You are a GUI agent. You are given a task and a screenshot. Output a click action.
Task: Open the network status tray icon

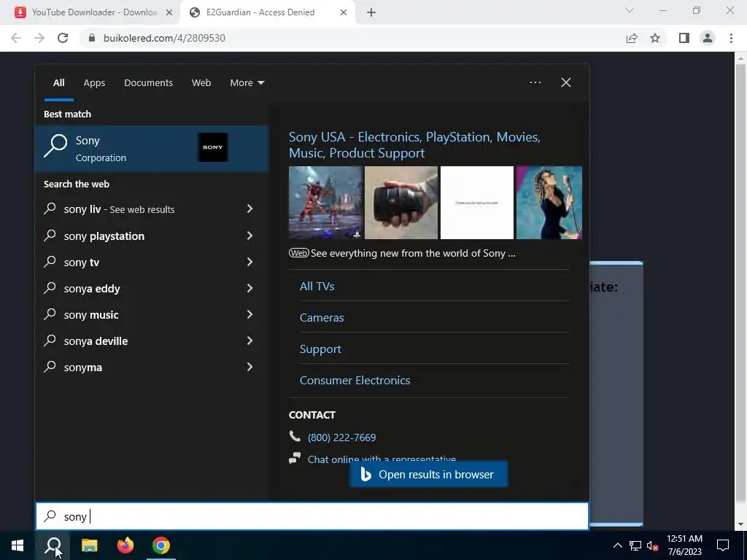635,545
